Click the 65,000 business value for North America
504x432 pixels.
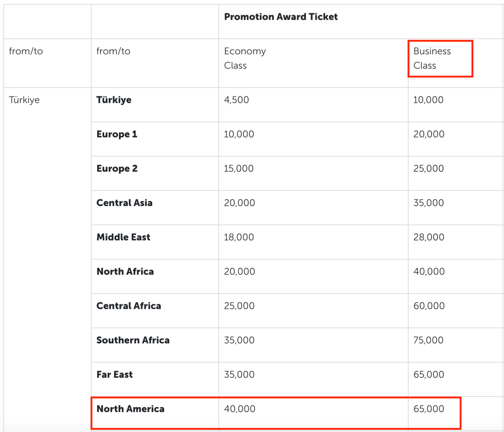click(429, 409)
